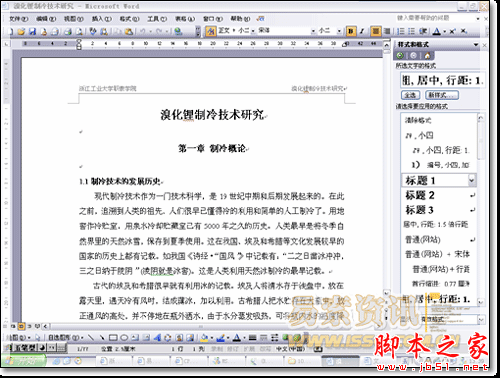Open the task pane title dropdown arrow
Image resolution: width=500 pixels, height=378 pixels.
tap(476, 45)
